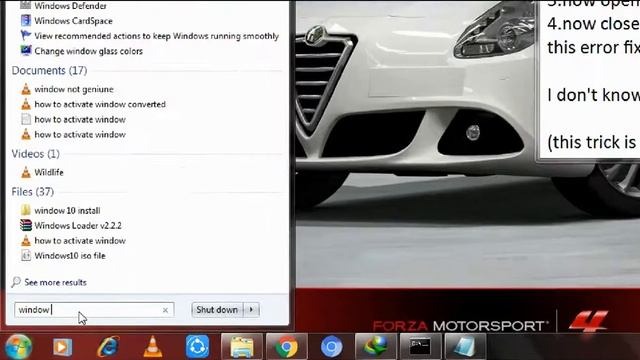Click the monitor icon beside glass colors

(26, 51)
